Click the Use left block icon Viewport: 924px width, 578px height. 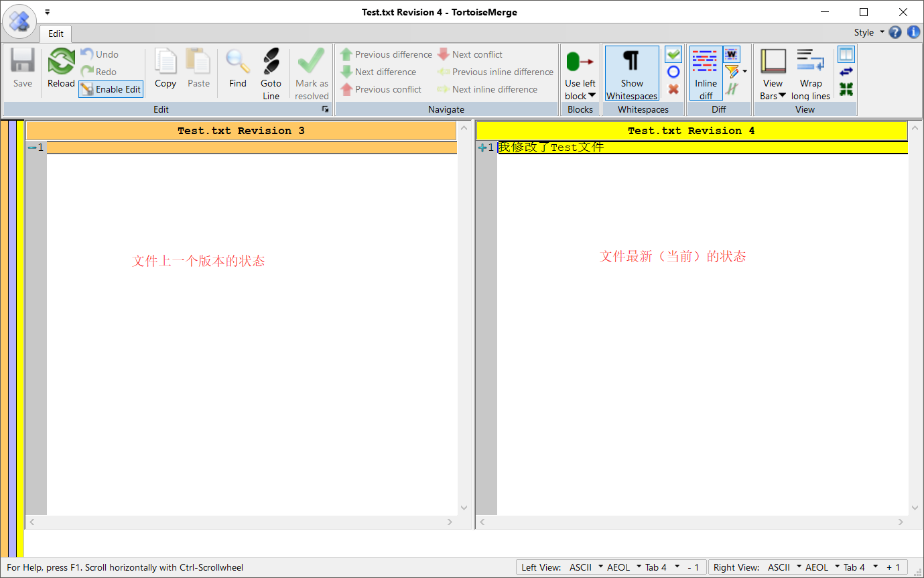click(580, 62)
